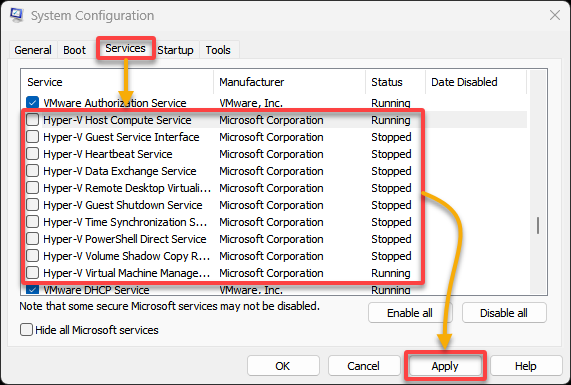Go to the Startup tab
Viewport: 571px width, 385px height.
point(175,50)
